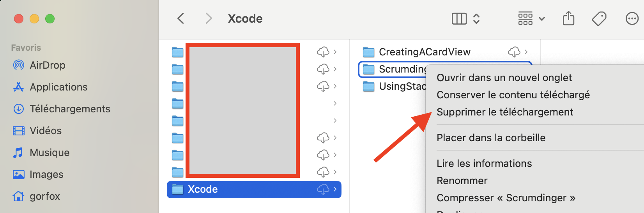Image resolution: width=644 pixels, height=213 pixels.
Task: Click the column view icon
Action: tap(459, 18)
